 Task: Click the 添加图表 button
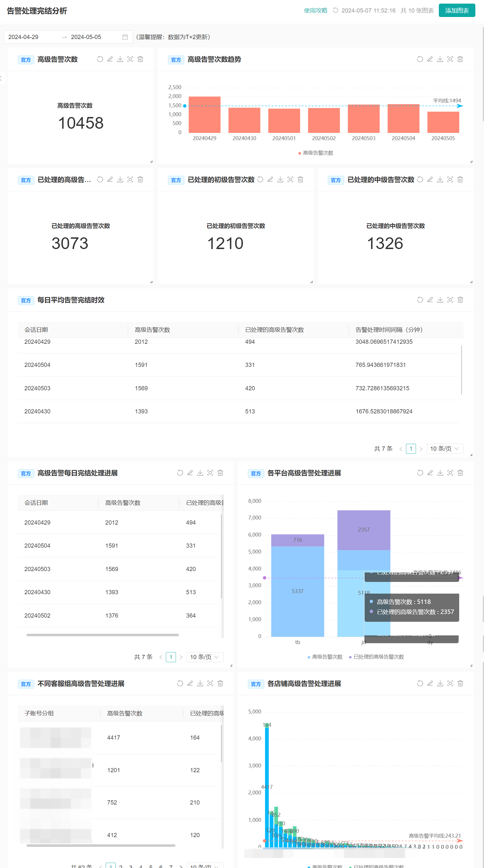457,10
